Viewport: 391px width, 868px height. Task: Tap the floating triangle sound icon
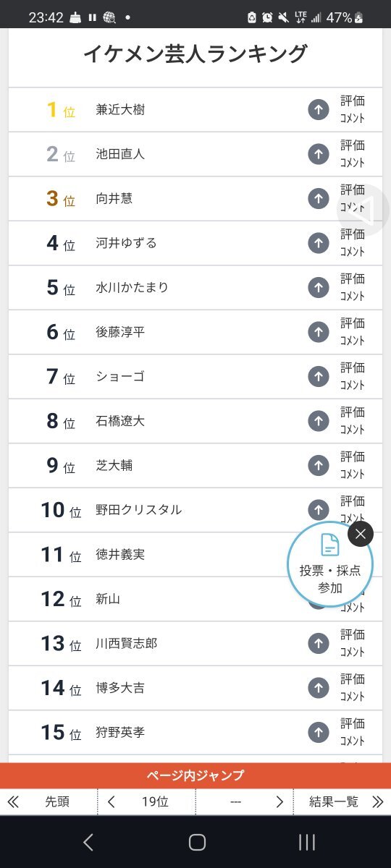click(363, 210)
